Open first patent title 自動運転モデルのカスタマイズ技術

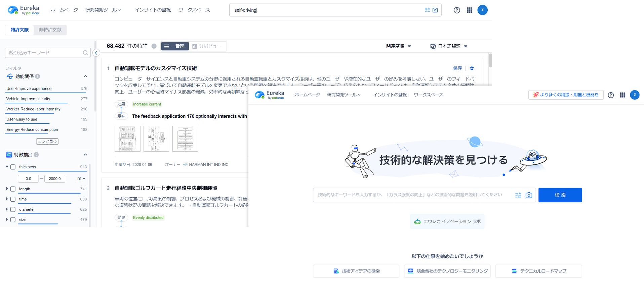pyautogui.click(x=156, y=68)
